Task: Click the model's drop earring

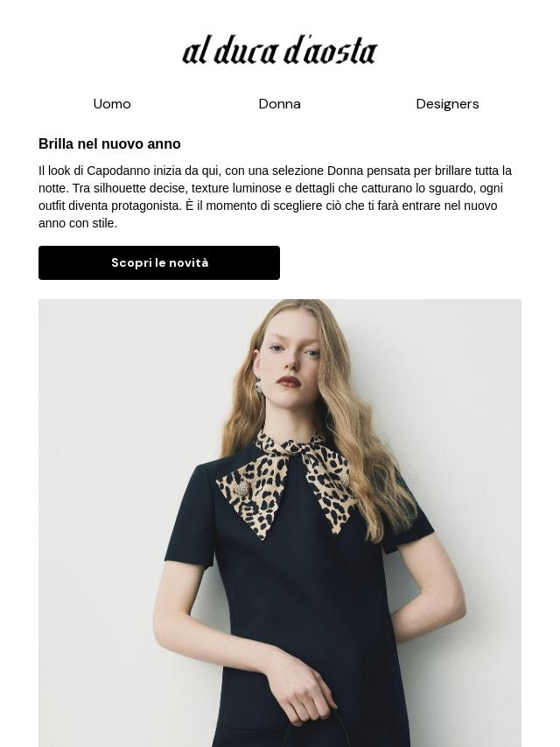Action: pyautogui.click(x=259, y=387)
